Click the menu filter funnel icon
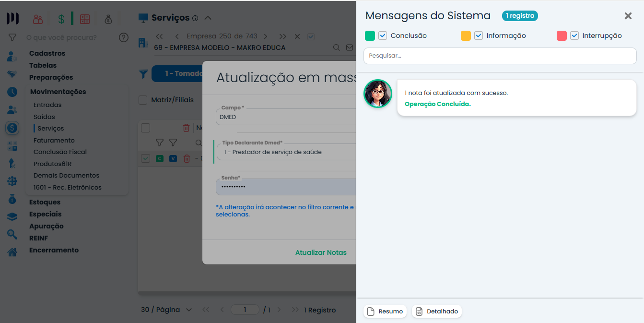The height and width of the screenshot is (323, 644). point(12,37)
